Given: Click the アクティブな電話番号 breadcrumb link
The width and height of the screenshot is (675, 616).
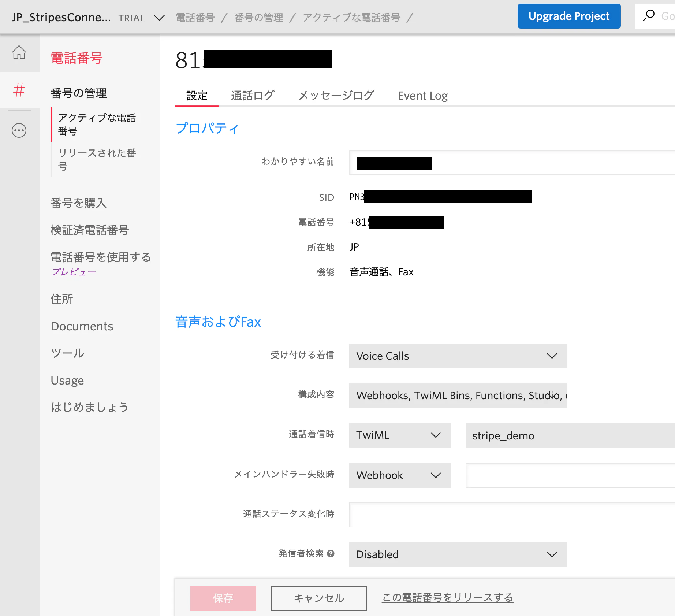Looking at the screenshot, I should coord(351,18).
